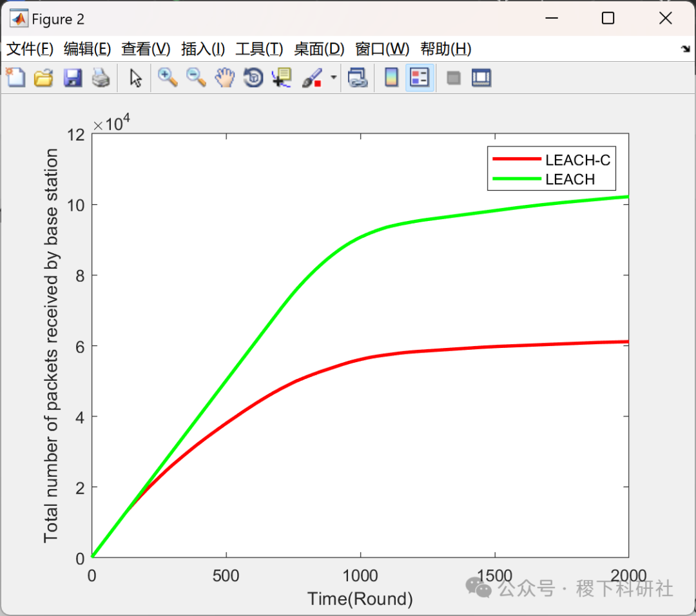Select the Brush data tool

[x=312, y=78]
